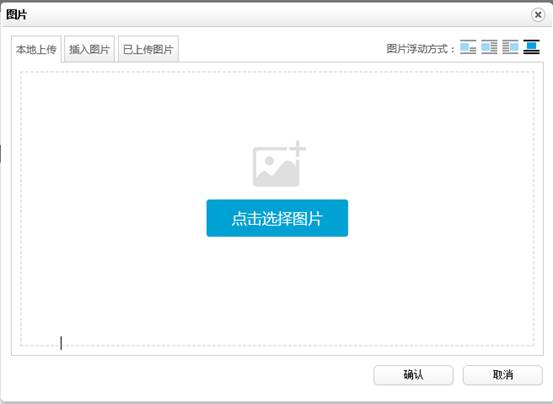Click the gray image placeholder icon
This screenshot has width=553, height=404.
click(276, 167)
